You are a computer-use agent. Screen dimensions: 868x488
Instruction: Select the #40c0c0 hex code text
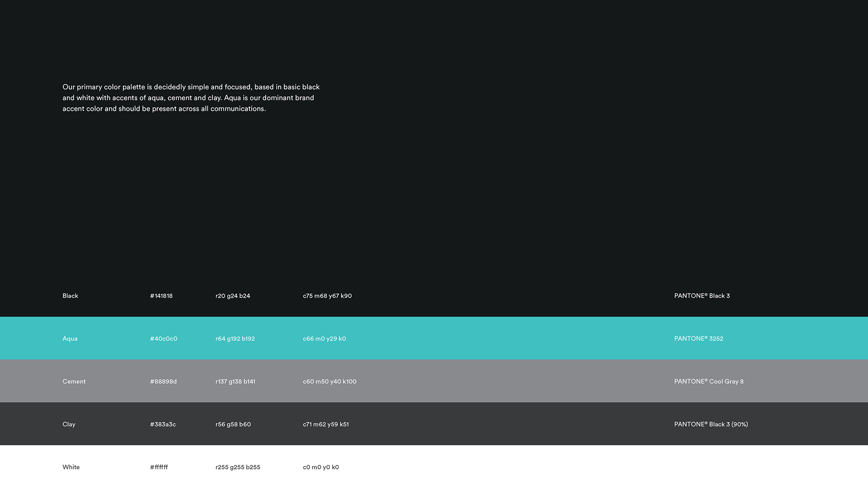pyautogui.click(x=164, y=339)
